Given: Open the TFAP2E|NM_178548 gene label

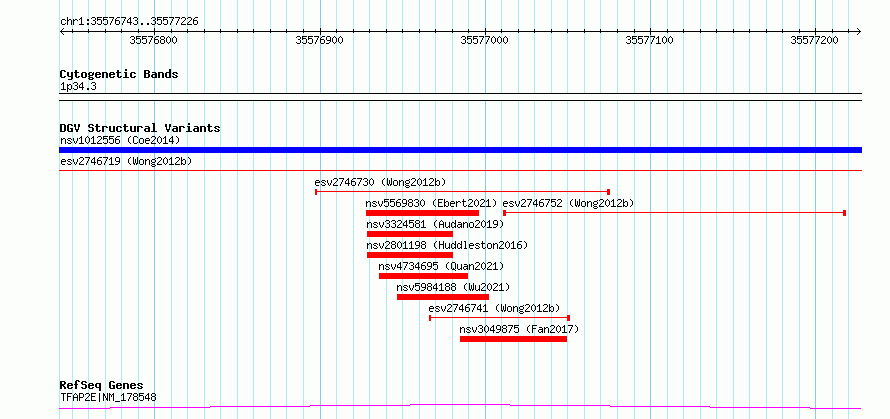Looking at the screenshot, I should (x=108, y=397).
